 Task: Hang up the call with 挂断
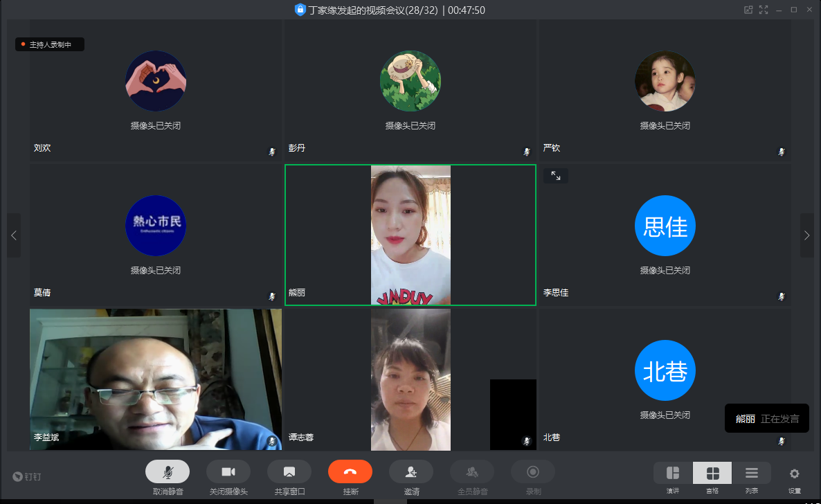coord(350,471)
